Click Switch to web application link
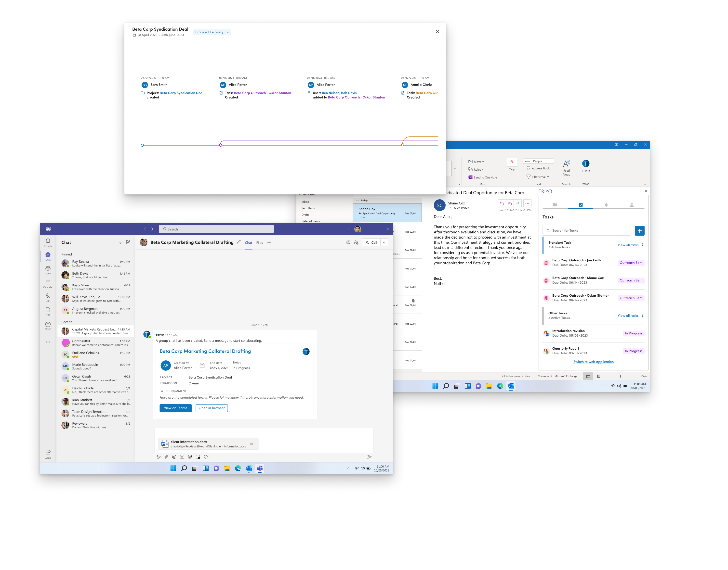The image size is (728, 570). point(594,362)
